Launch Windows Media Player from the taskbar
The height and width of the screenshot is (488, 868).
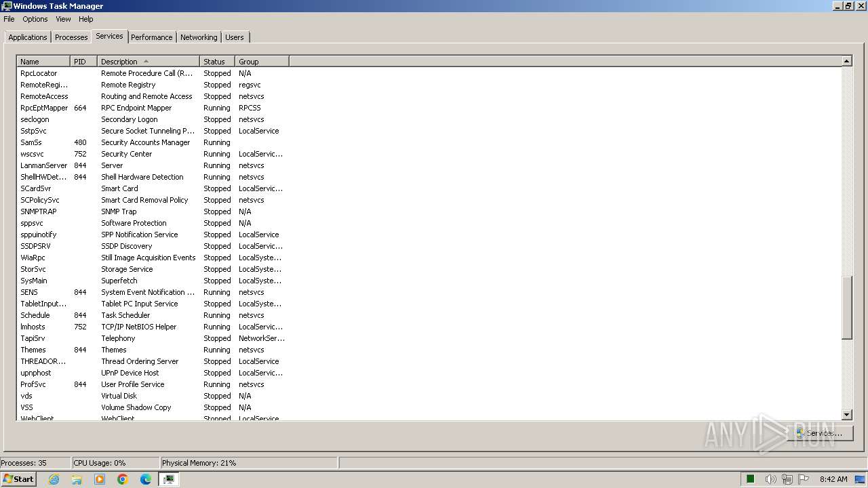(100, 479)
